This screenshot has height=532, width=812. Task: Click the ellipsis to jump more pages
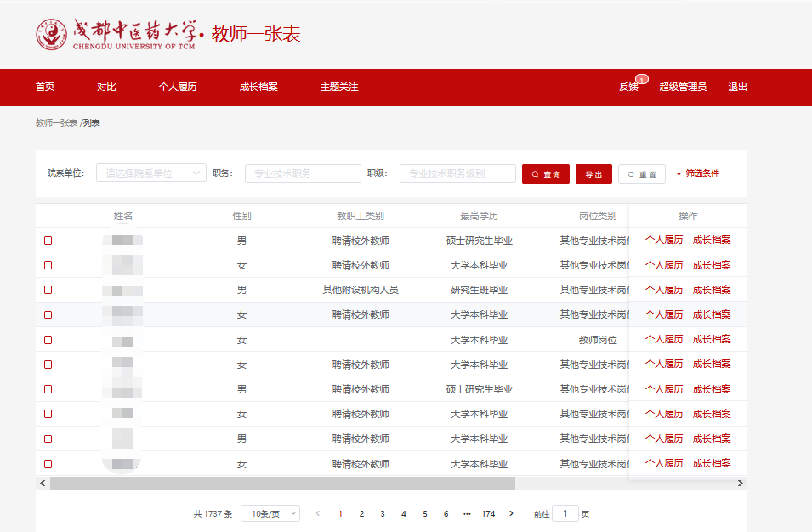coord(467,513)
